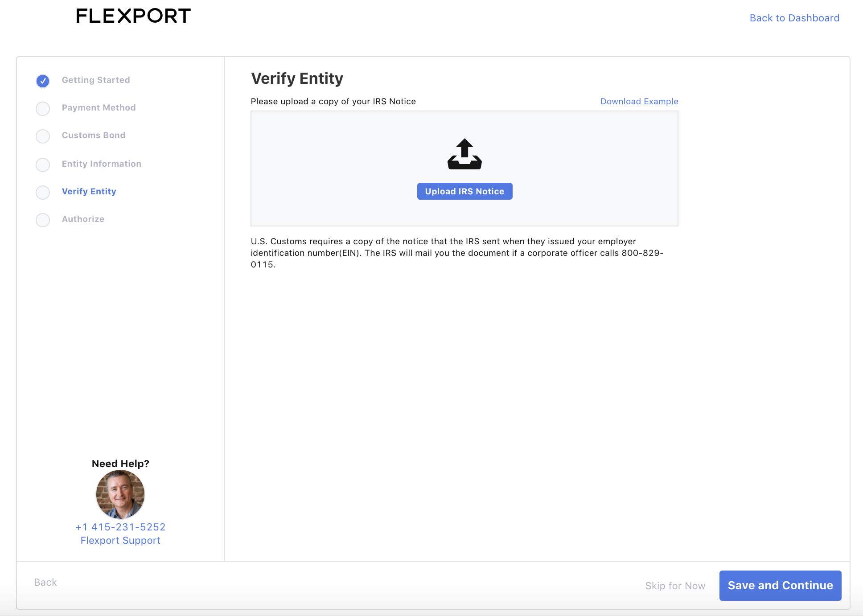This screenshot has height=616, width=863.
Task: Click the Flexport logo
Action: tap(133, 16)
